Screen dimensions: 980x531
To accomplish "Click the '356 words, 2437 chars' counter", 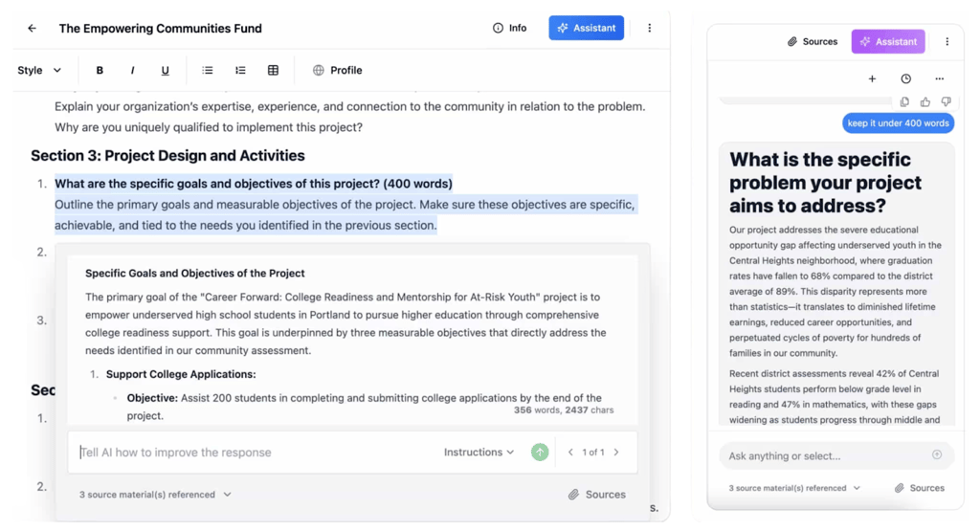I will pyautogui.click(x=564, y=410).
